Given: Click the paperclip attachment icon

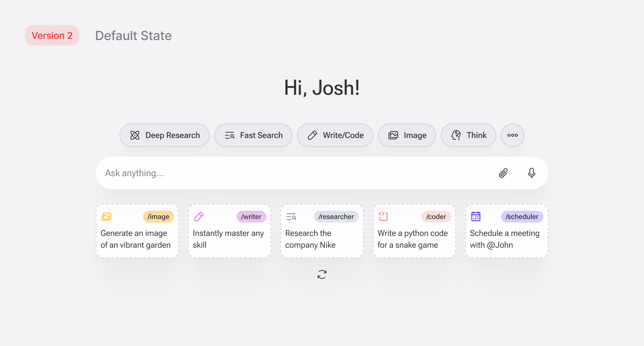Looking at the screenshot, I should point(503,173).
